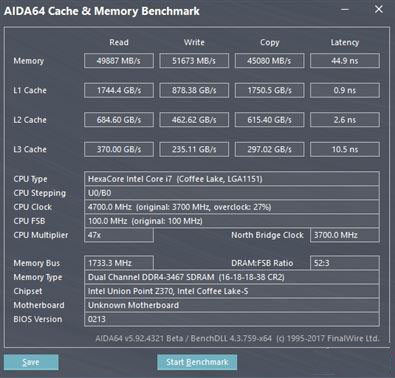Select the Memory Write value 51673 MB/s
Image resolution: width=395 pixels, height=378 pixels.
[x=194, y=61]
